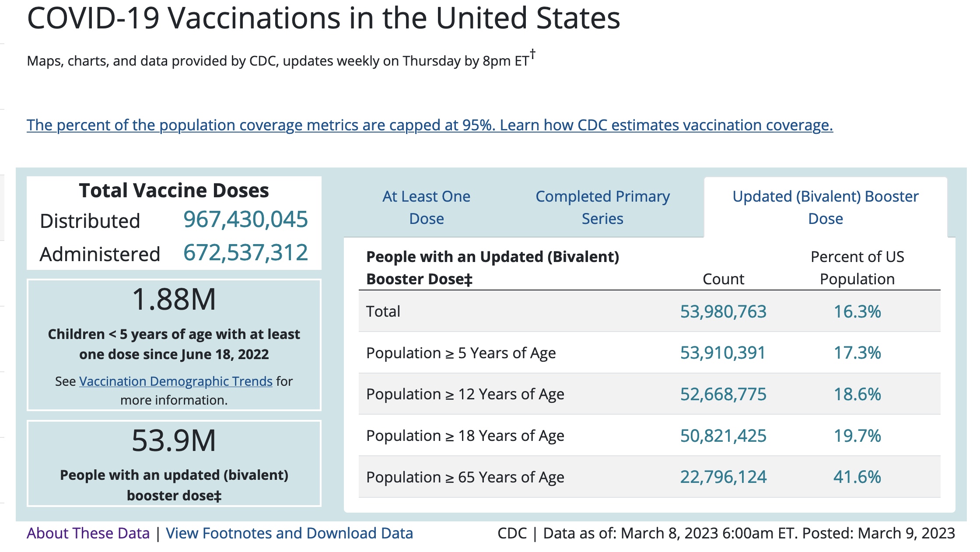Click the Total Vaccine Doses heading
980x552 pixels.
(174, 191)
